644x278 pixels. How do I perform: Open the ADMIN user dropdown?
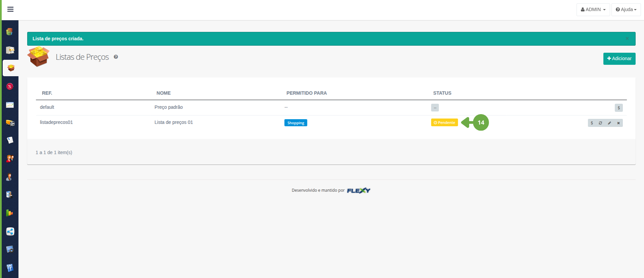[593, 10]
